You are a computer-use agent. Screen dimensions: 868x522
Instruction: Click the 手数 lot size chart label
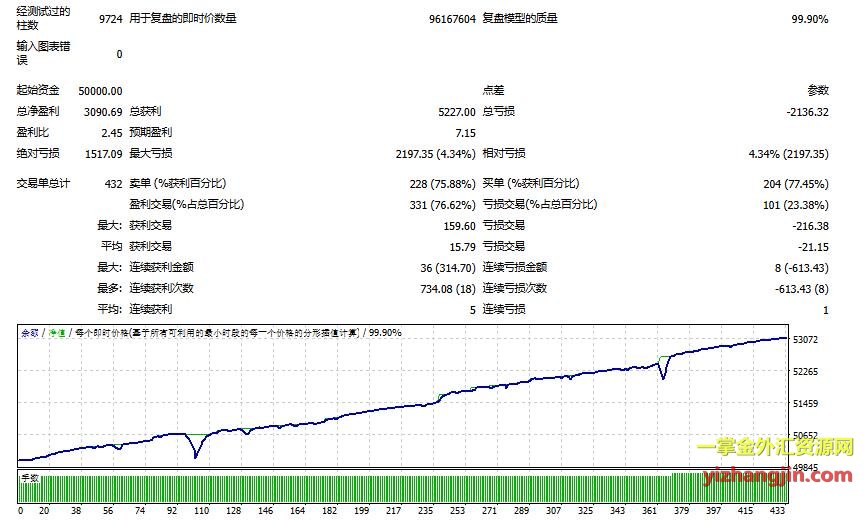pyautogui.click(x=29, y=478)
